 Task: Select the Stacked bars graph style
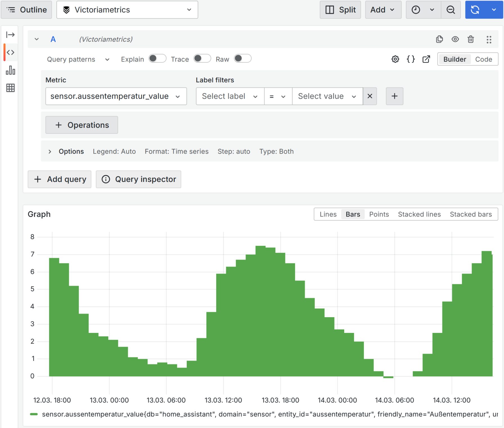[x=471, y=214]
